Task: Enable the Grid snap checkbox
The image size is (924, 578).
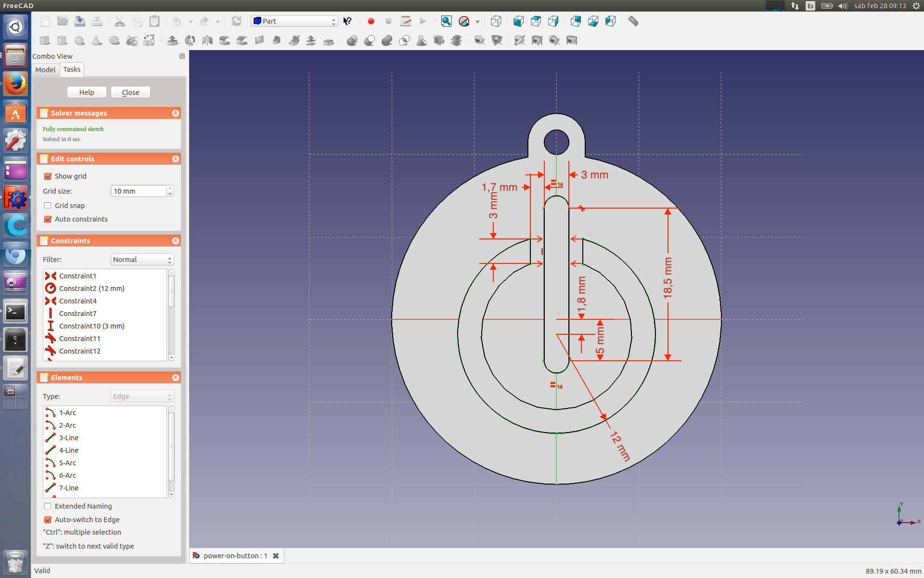Action: pyautogui.click(x=48, y=206)
